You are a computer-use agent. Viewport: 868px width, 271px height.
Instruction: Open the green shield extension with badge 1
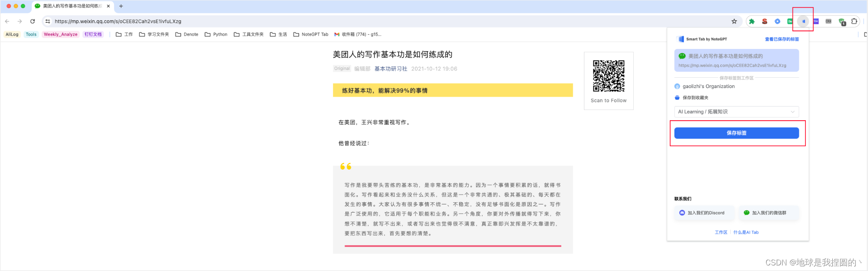point(842,21)
